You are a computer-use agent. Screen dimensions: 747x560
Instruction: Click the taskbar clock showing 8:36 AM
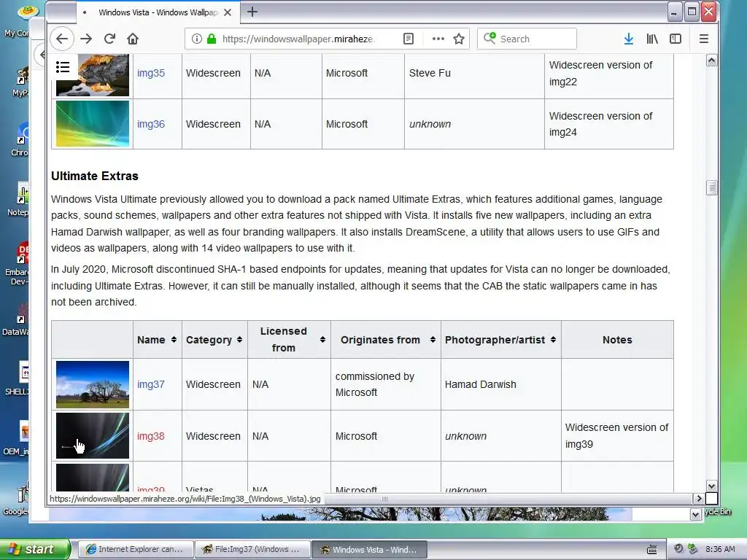720,549
